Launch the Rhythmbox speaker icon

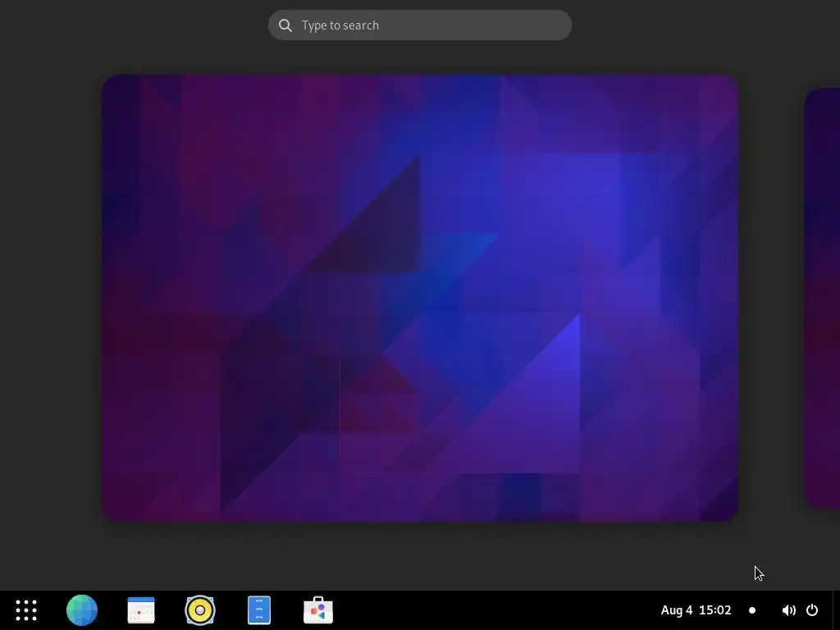coord(200,610)
